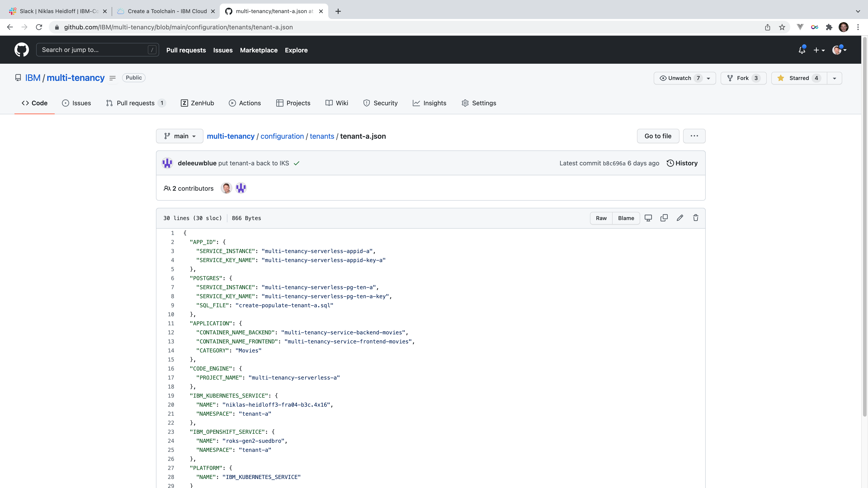
Task: Click the GitHub Octocat logo
Action: [x=21, y=50]
